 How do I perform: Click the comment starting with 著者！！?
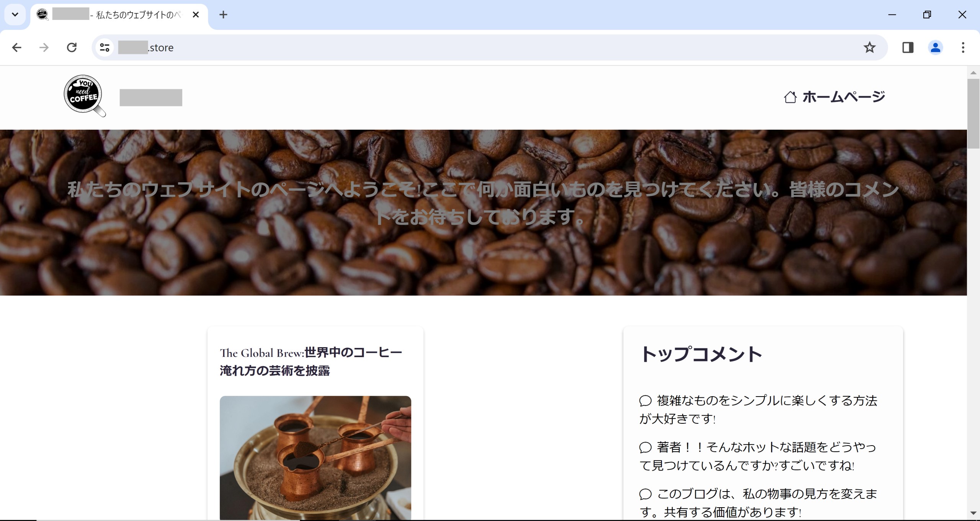[x=758, y=456]
